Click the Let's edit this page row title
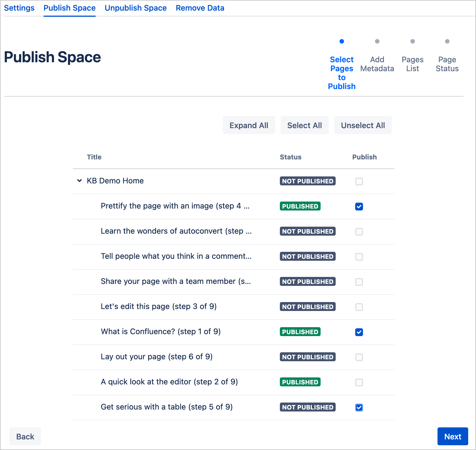The image size is (476, 450). click(158, 307)
